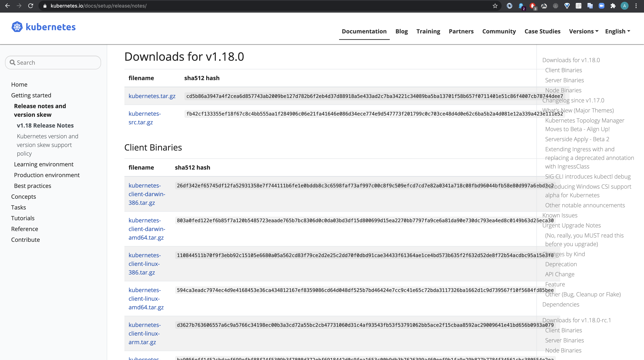The width and height of the screenshot is (644, 360).
Task: Download kubernetes-client-linux-amd64.tar.gz
Action: 146,299
